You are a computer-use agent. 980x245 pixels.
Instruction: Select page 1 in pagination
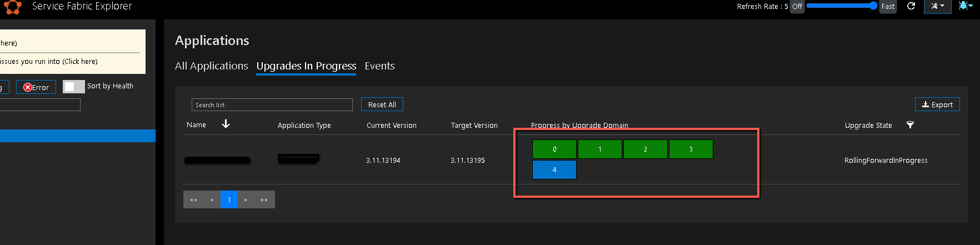pos(229,199)
